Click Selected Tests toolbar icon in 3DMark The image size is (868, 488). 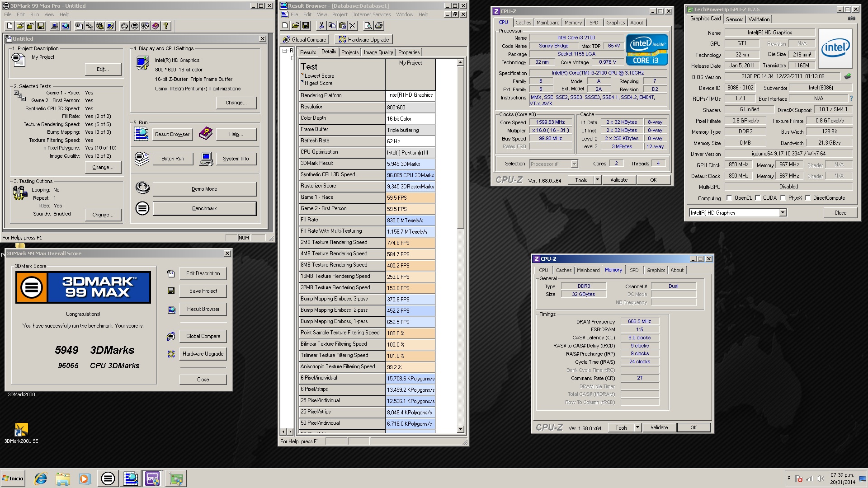point(90,26)
